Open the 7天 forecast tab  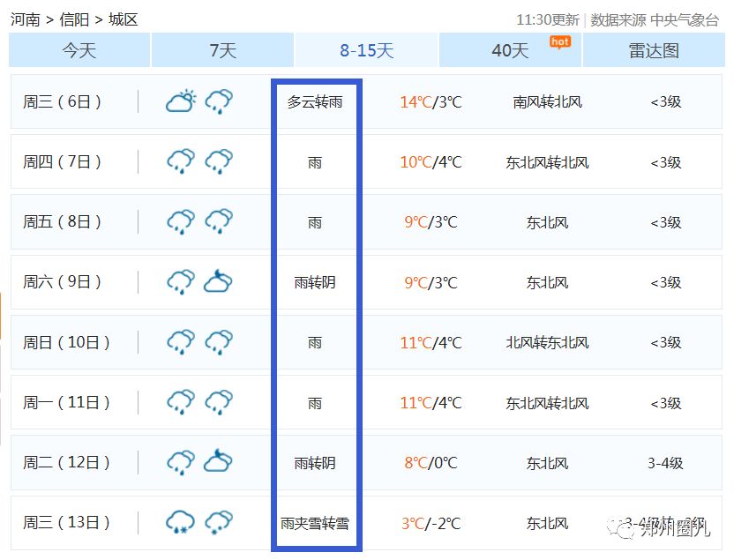(x=222, y=50)
